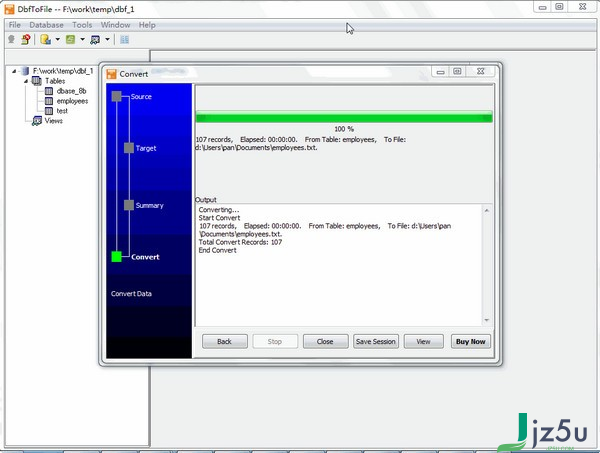The width and height of the screenshot is (600, 453).
Task: Click the blue tile windows toolbar icon
Action: [x=124, y=39]
